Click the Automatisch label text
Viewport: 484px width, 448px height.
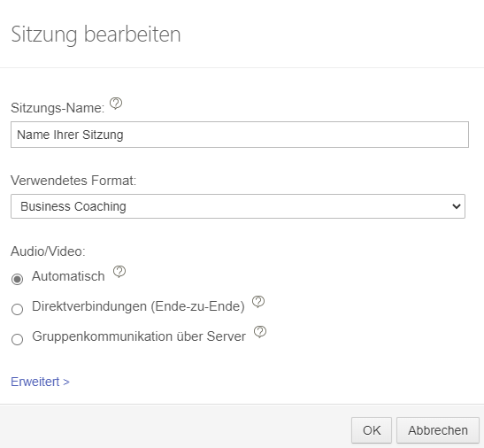coord(68,276)
